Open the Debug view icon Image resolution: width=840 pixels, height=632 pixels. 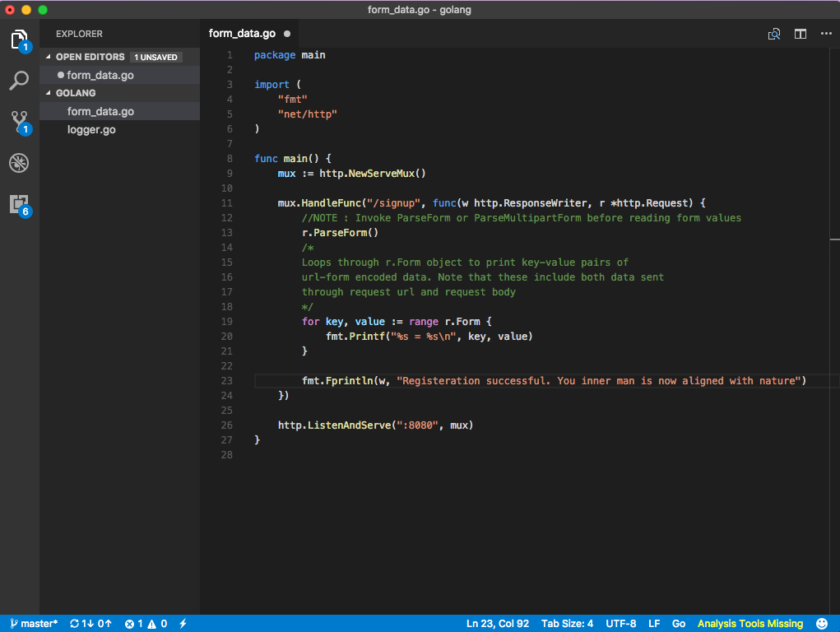19,163
